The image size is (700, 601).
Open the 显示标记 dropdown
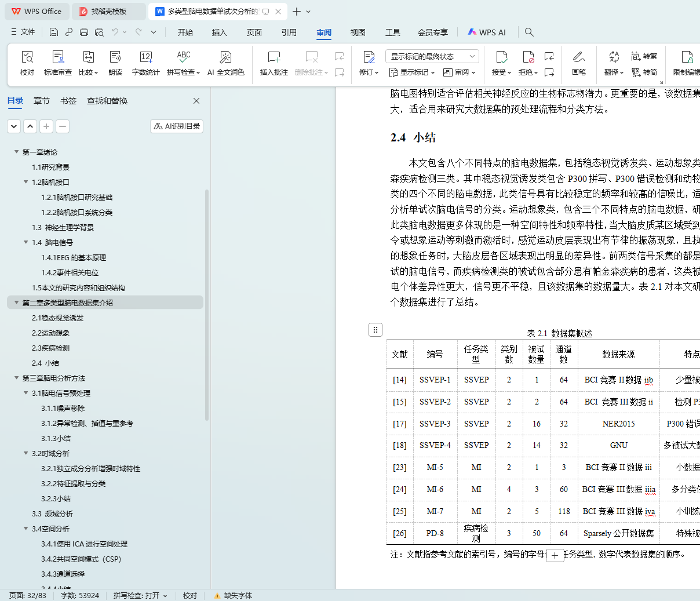point(412,72)
